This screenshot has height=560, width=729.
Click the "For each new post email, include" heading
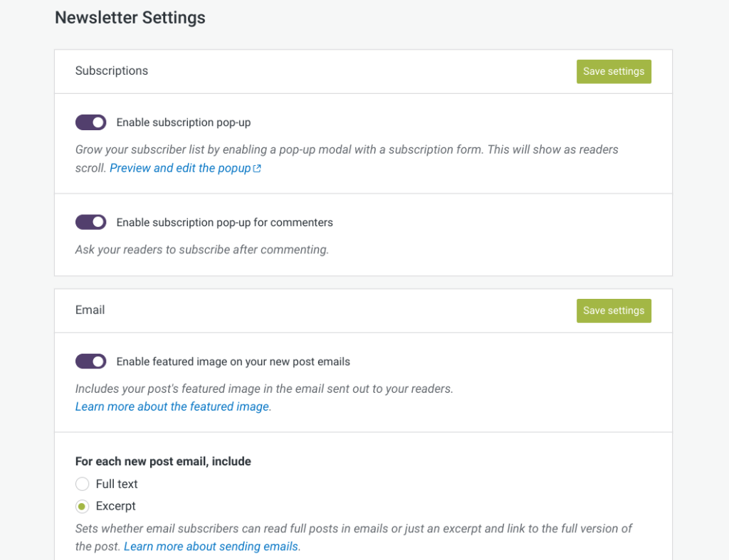click(x=163, y=461)
